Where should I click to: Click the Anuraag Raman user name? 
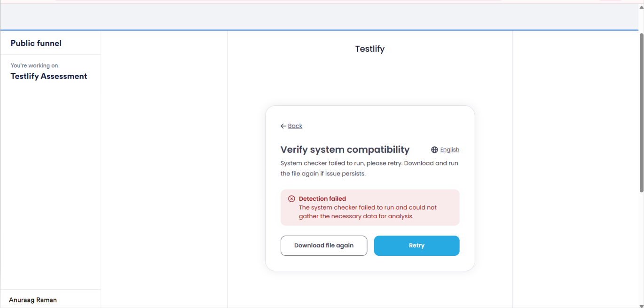(33, 300)
